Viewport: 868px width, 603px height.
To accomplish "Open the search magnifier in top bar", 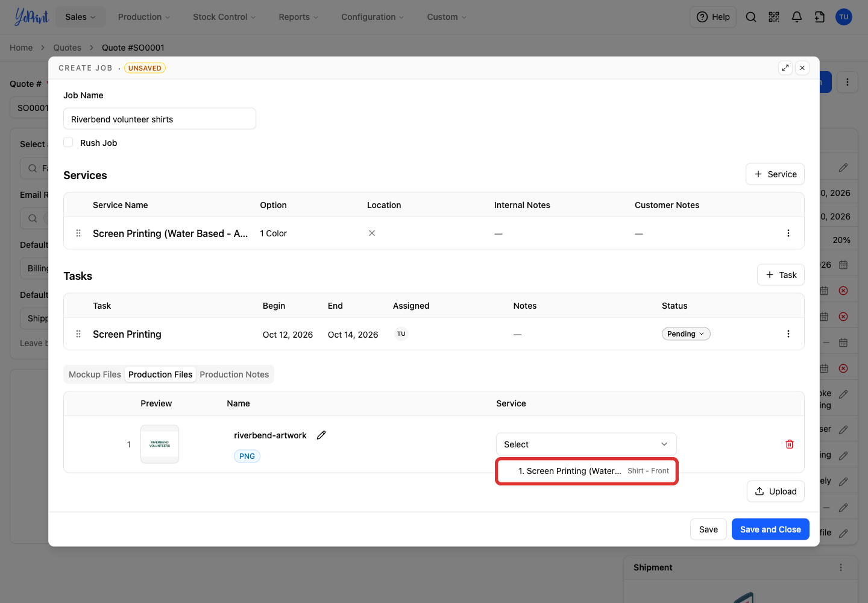I will tap(751, 17).
